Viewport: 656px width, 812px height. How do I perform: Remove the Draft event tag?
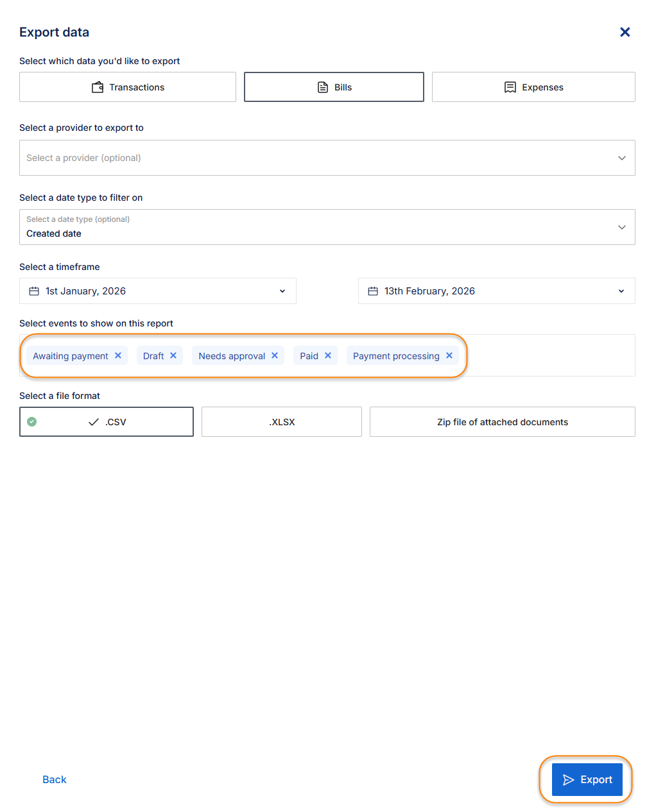coord(173,355)
